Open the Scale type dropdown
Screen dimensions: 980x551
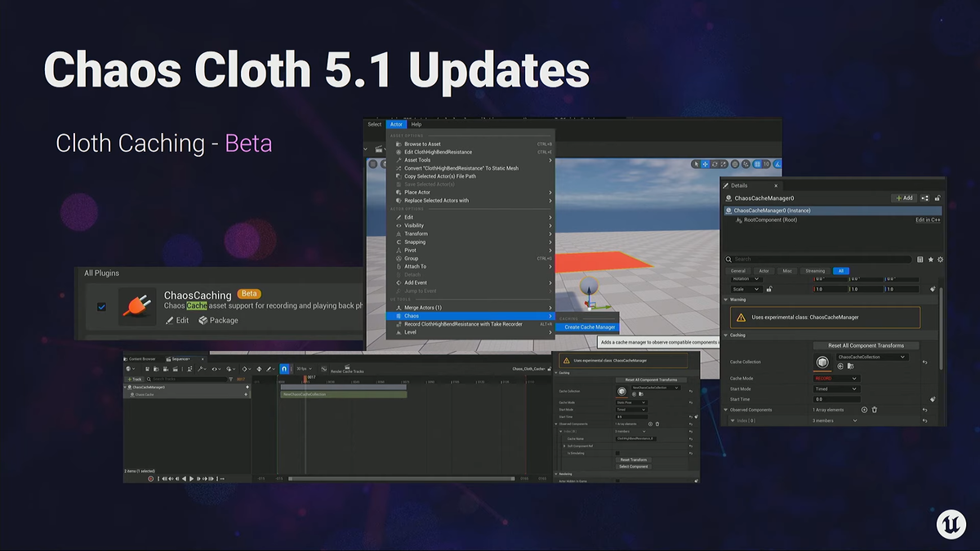746,289
